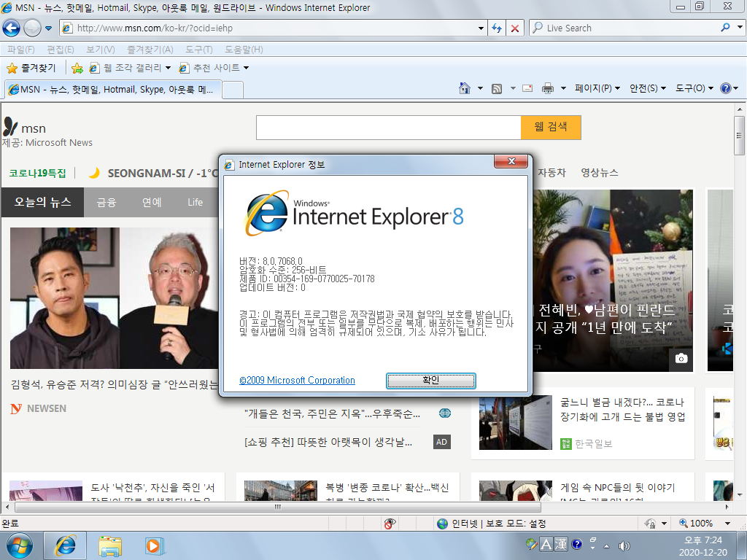
Task: Open the 영상뉴스 navigation link
Action: (600, 173)
